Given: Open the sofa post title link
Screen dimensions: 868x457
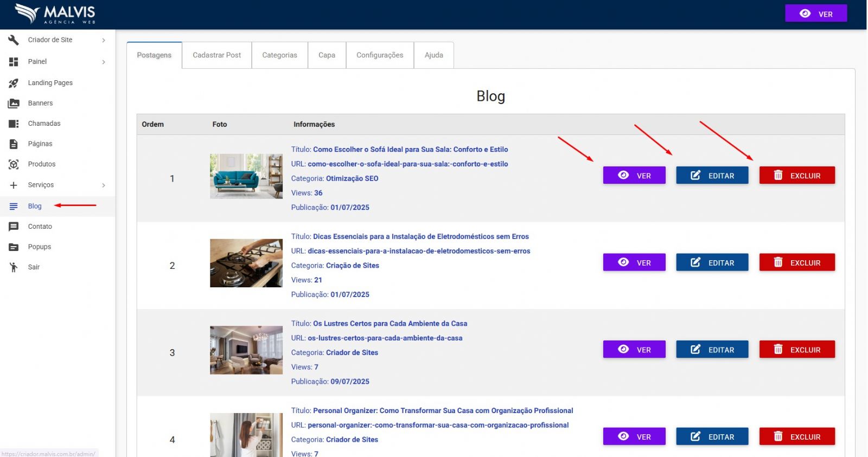Looking at the screenshot, I should click(410, 150).
